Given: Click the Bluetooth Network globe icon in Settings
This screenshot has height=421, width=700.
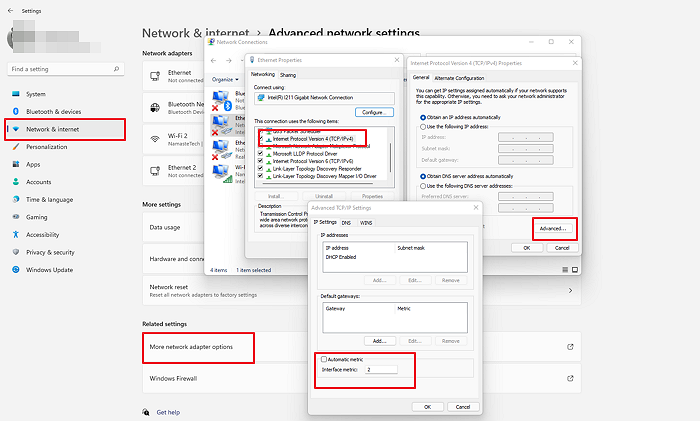Looking at the screenshot, I should [x=155, y=108].
